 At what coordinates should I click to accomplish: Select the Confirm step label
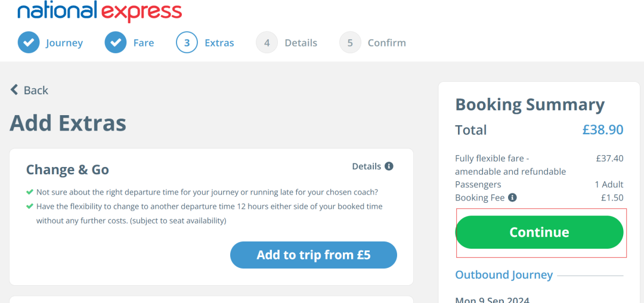point(387,43)
